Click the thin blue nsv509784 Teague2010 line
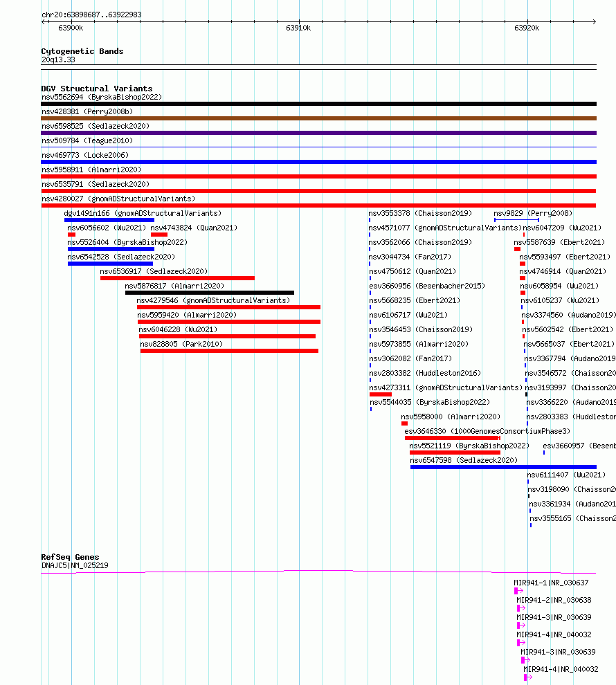 (x=318, y=147)
